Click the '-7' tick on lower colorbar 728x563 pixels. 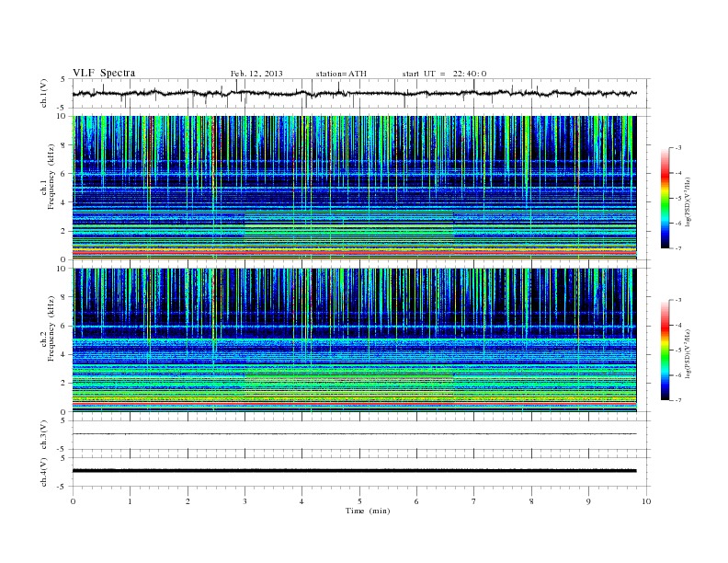(678, 400)
